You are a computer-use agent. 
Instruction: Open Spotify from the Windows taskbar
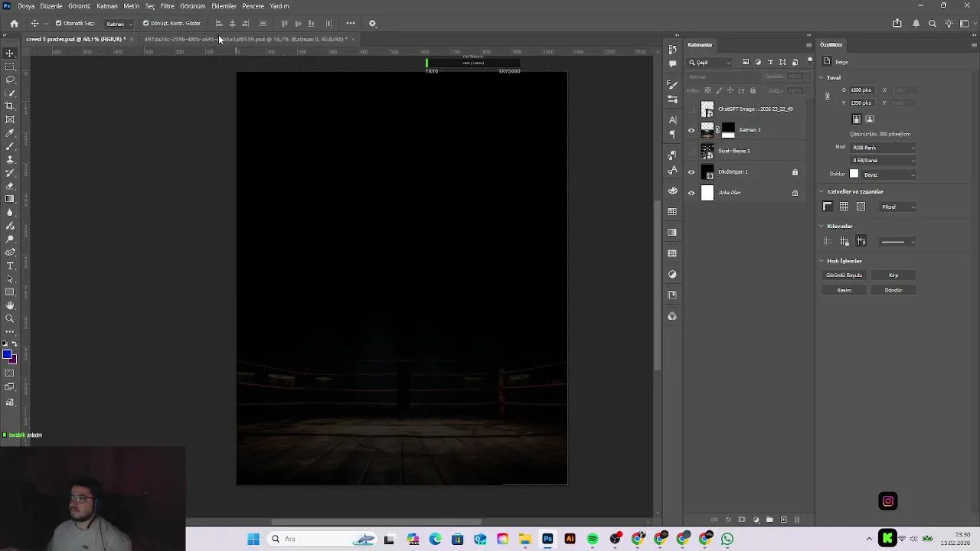click(x=593, y=540)
